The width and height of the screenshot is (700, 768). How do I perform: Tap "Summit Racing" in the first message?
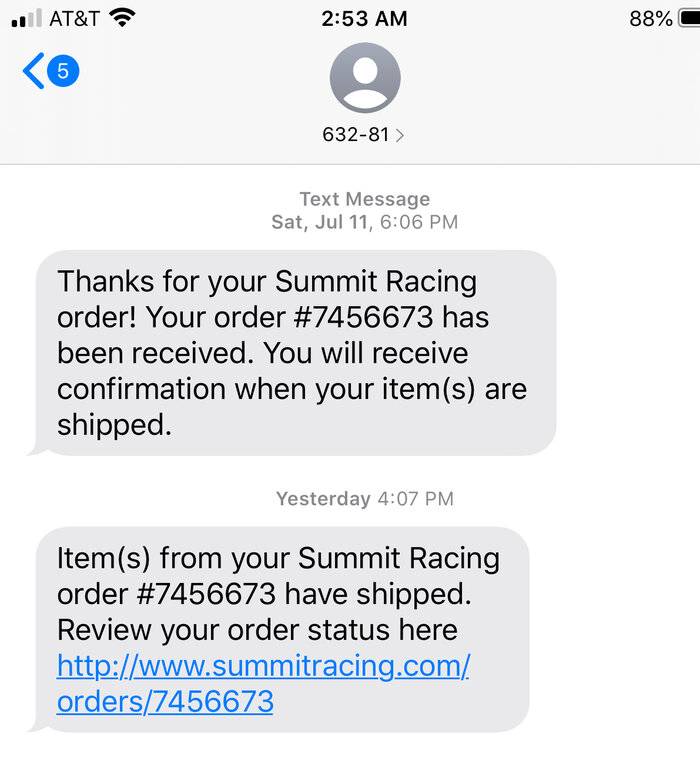coord(376,281)
